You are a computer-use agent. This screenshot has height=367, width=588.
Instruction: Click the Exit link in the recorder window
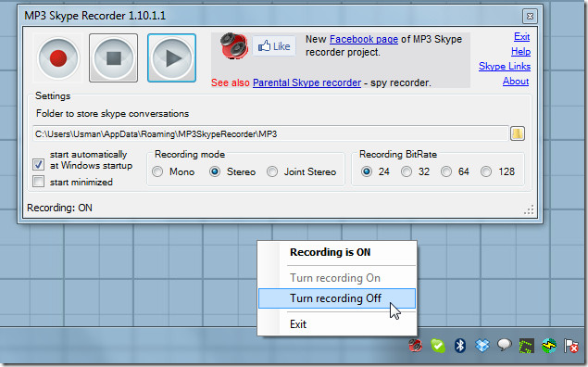pos(521,37)
